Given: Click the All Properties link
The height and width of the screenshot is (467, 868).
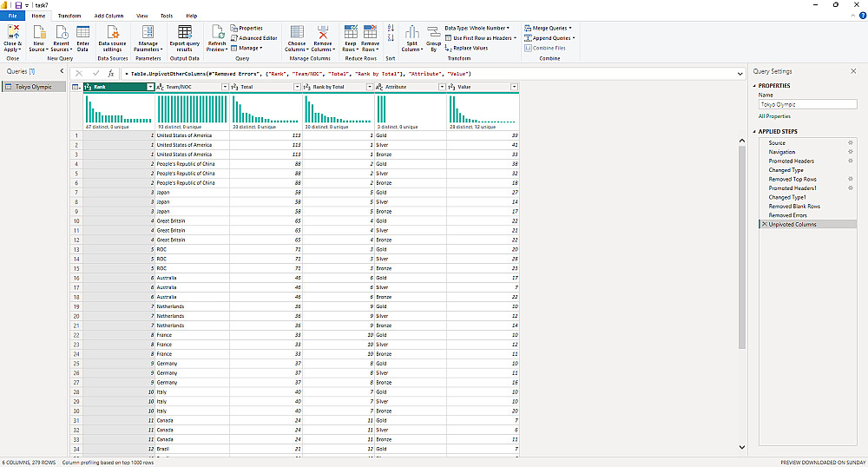Looking at the screenshot, I should tap(774, 115).
